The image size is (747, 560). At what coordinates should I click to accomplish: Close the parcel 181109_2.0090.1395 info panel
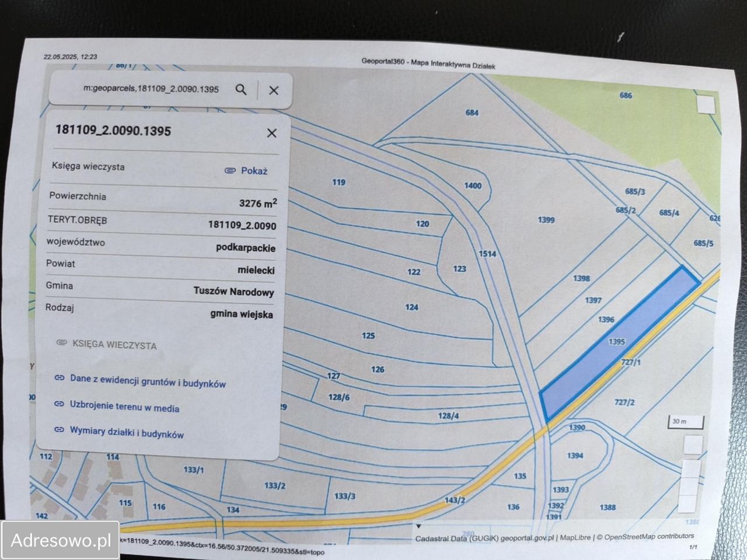tap(272, 133)
